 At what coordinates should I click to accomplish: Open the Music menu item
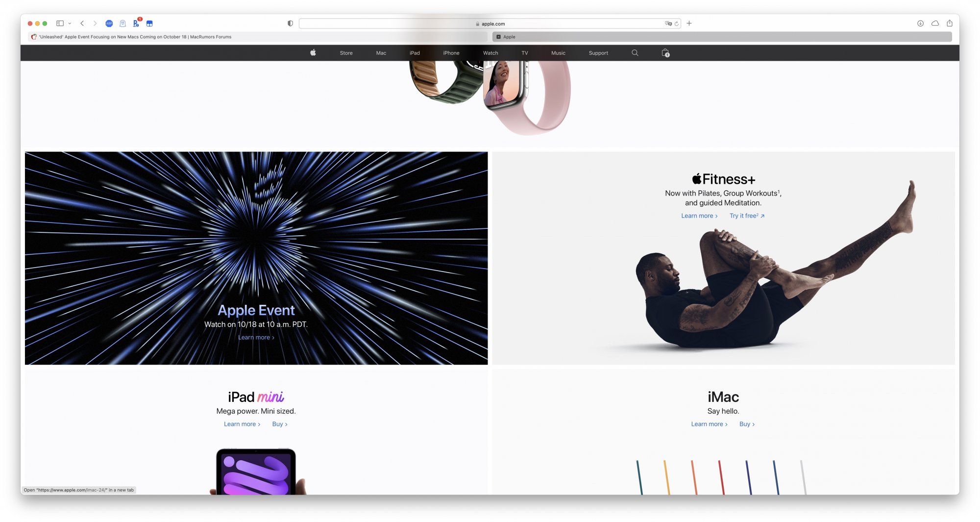(x=558, y=53)
